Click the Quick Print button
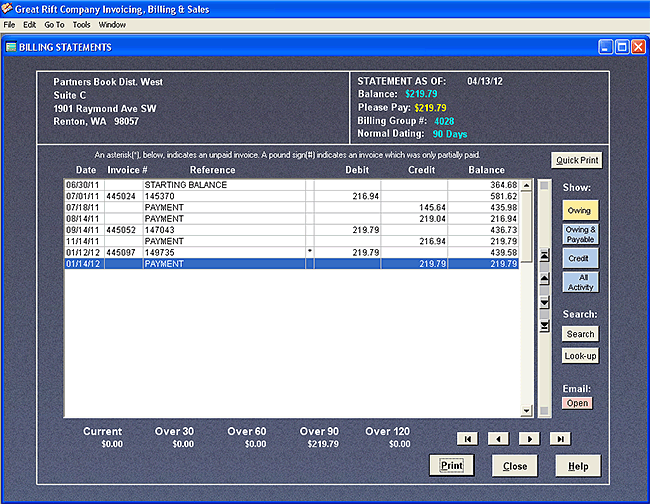The width and height of the screenshot is (650, 504). click(577, 160)
